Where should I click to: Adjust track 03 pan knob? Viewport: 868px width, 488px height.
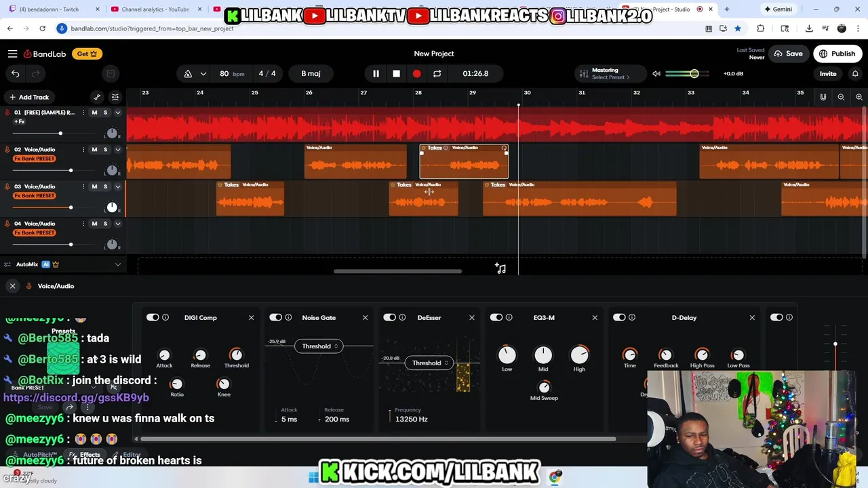112,207
